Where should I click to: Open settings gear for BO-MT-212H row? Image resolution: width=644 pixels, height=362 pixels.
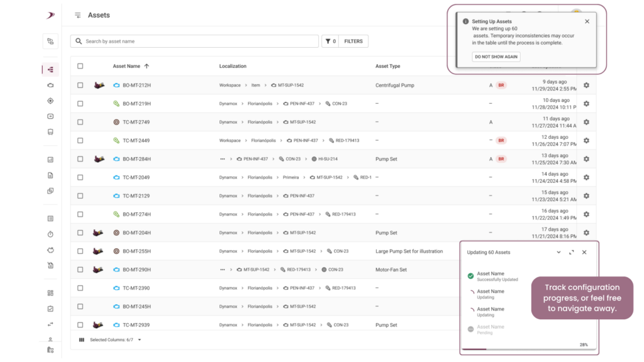pyautogui.click(x=586, y=85)
